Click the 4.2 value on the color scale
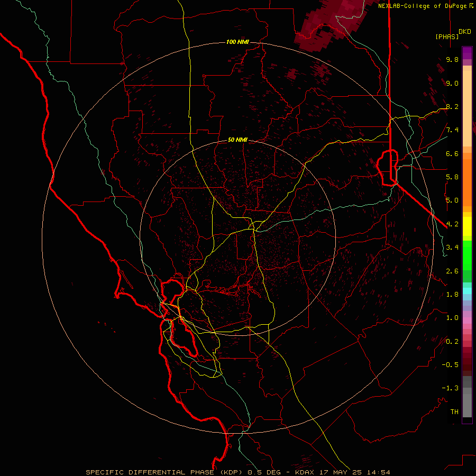Image resolution: width=476 pixels, height=476 pixels. (452, 224)
